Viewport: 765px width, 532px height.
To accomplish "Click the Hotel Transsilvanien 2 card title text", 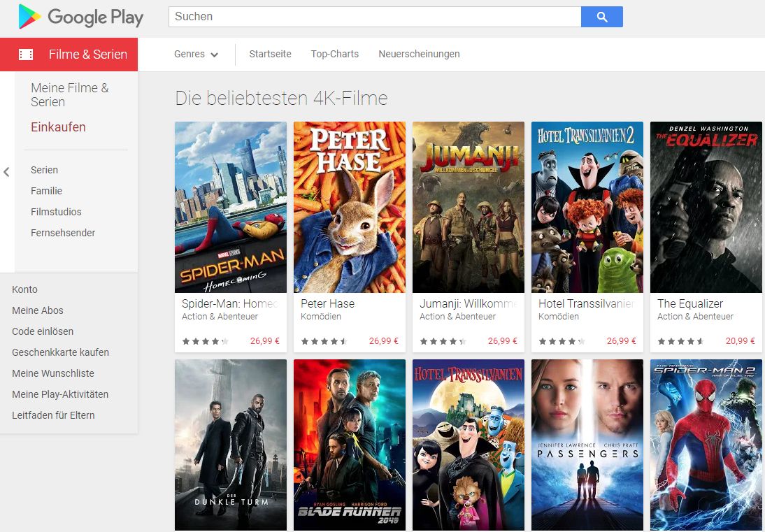I will tap(587, 304).
